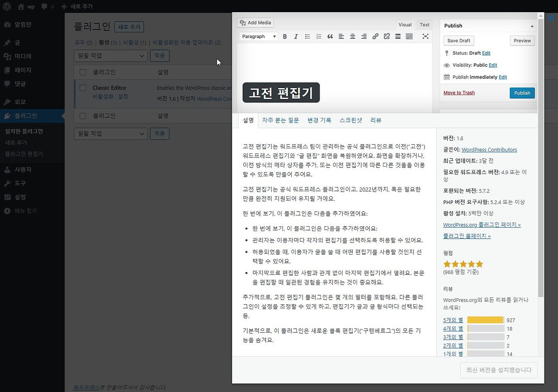
Task: Click the brush icon beside 외모
Action: click(x=7, y=102)
